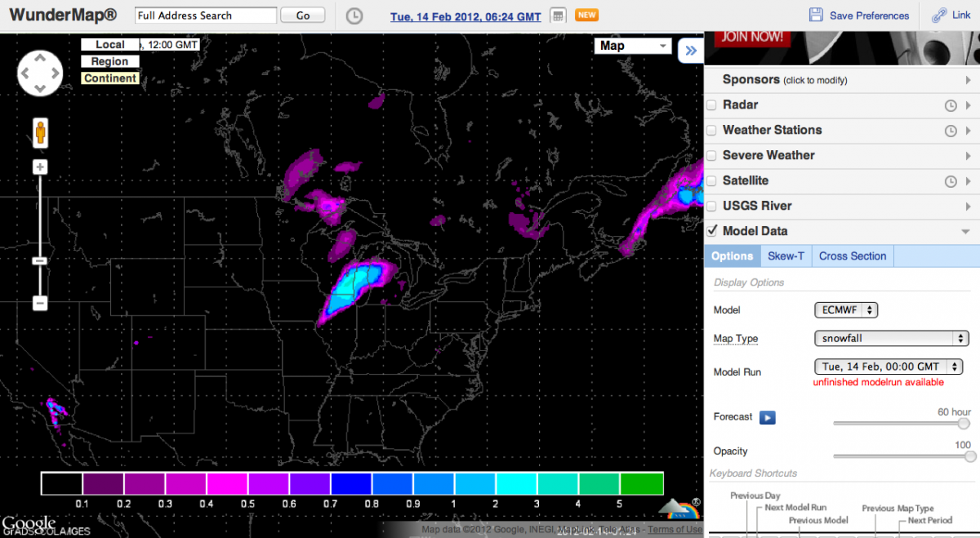
Task: Open Radar time settings clock icon
Action: pos(951,105)
